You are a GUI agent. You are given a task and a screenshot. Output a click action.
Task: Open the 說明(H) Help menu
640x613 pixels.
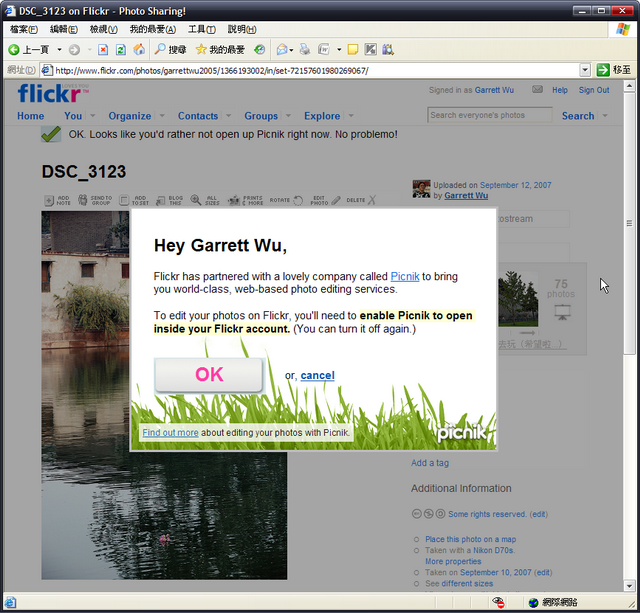tap(242, 29)
